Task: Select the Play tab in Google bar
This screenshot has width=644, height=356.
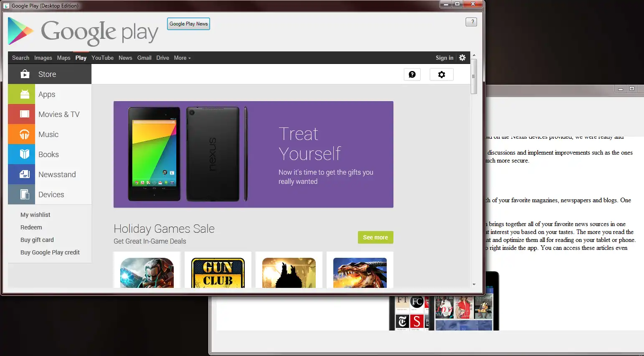Action: click(81, 58)
